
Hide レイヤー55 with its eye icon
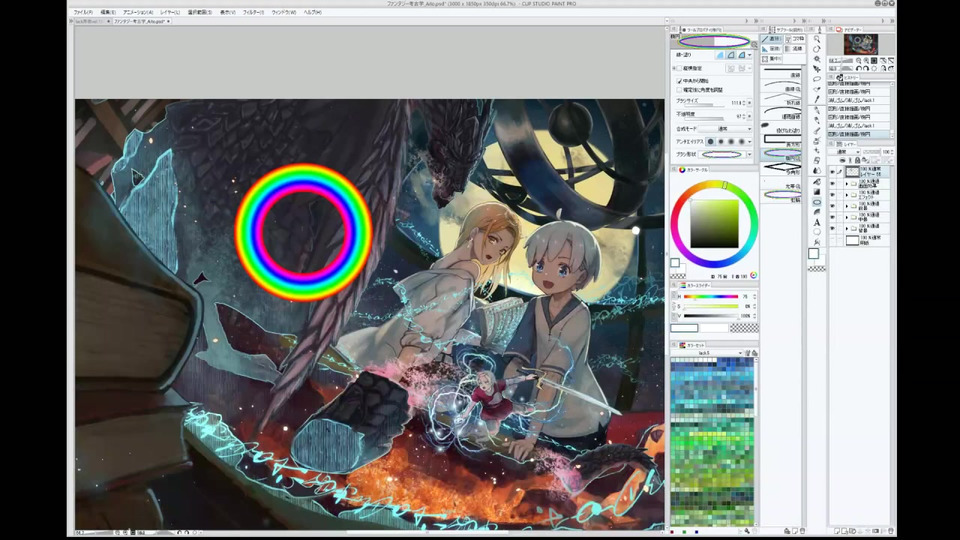pyautogui.click(x=833, y=171)
